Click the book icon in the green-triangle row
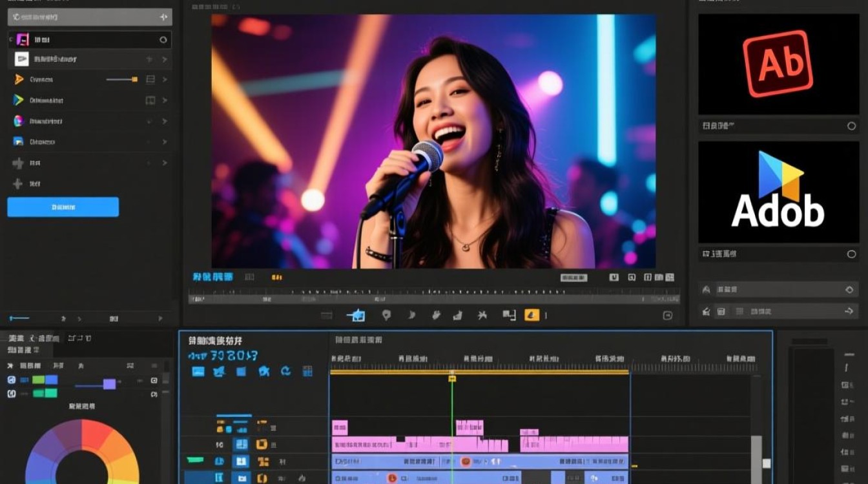 (x=150, y=100)
